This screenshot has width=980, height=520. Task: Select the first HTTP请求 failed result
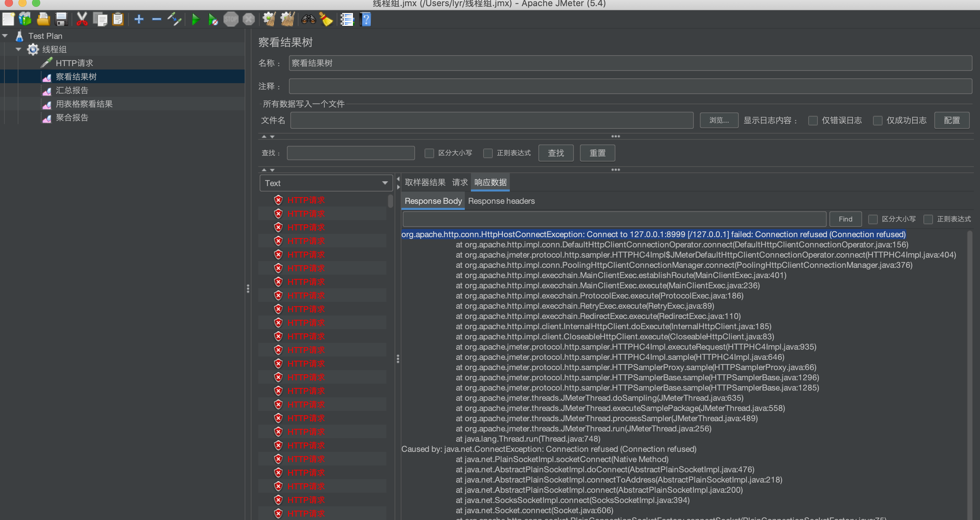point(306,200)
